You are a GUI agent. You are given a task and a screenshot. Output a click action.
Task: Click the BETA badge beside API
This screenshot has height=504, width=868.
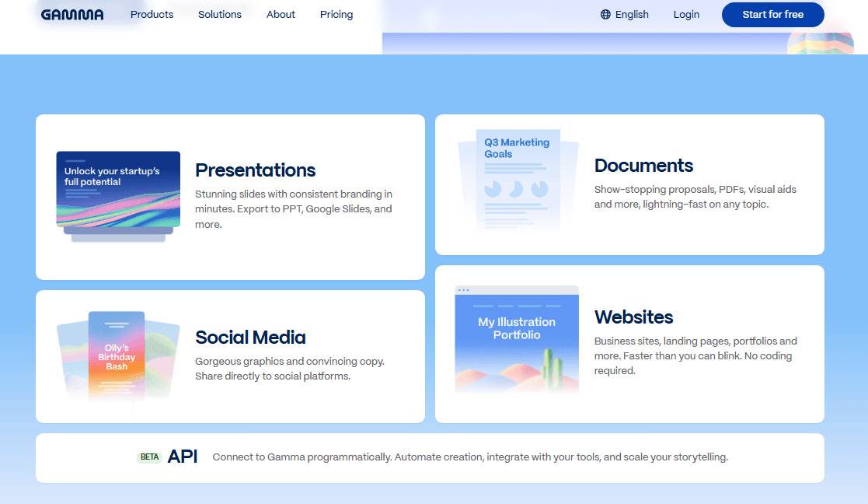(149, 457)
